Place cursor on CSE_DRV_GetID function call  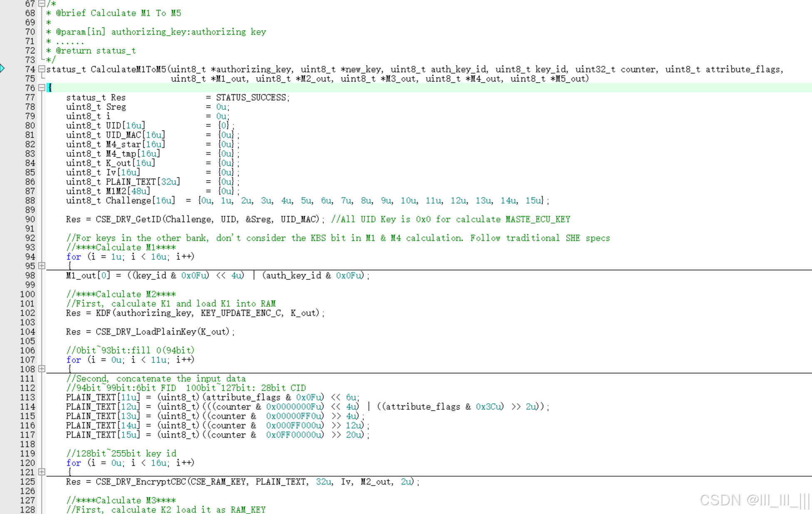(x=129, y=219)
